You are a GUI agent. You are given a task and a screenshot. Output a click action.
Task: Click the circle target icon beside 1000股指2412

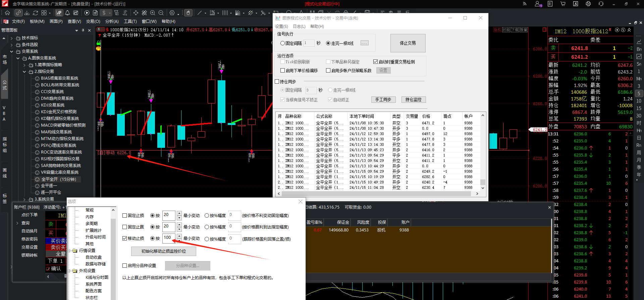617,30
